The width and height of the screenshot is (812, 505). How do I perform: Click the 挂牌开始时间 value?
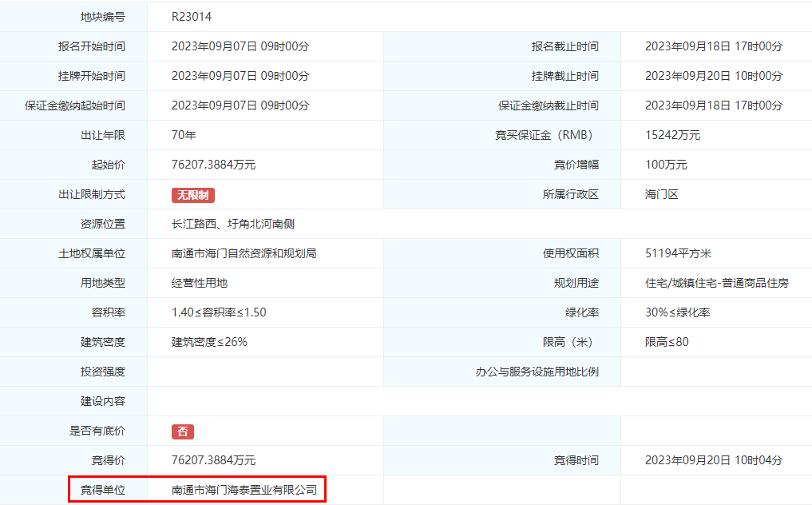[x=240, y=76]
